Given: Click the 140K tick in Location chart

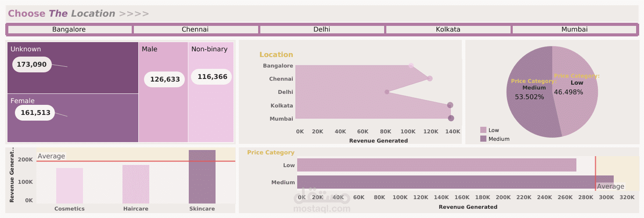Looking at the screenshot, I should tap(453, 132).
